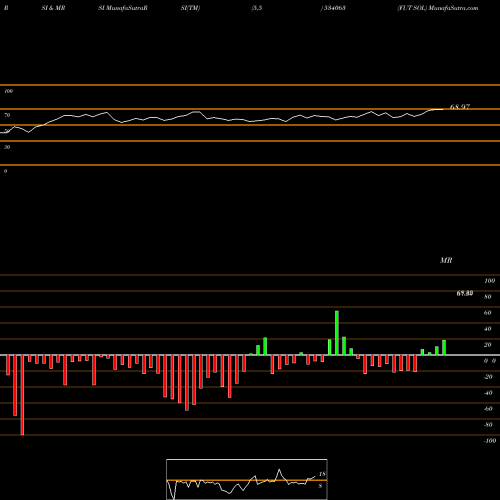This screenshot has height=500, width=500.
Task: Click the -100 label on MR axis
Action: tap(490, 441)
